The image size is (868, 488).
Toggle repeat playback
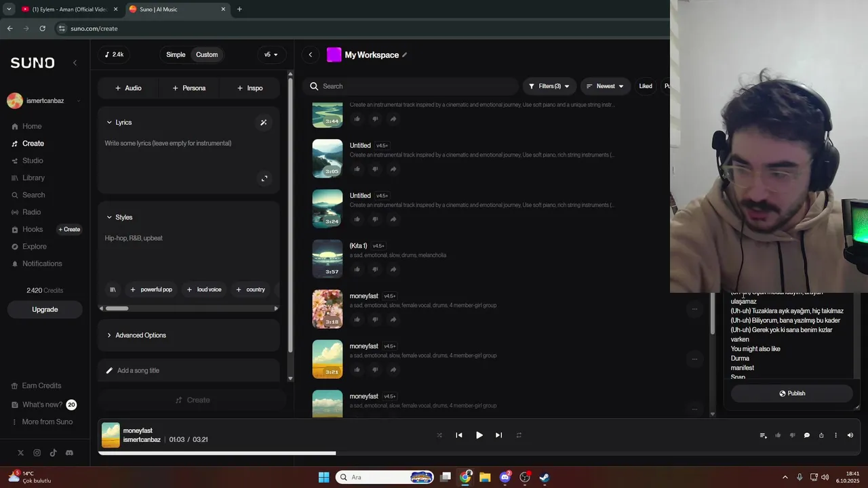519,435
